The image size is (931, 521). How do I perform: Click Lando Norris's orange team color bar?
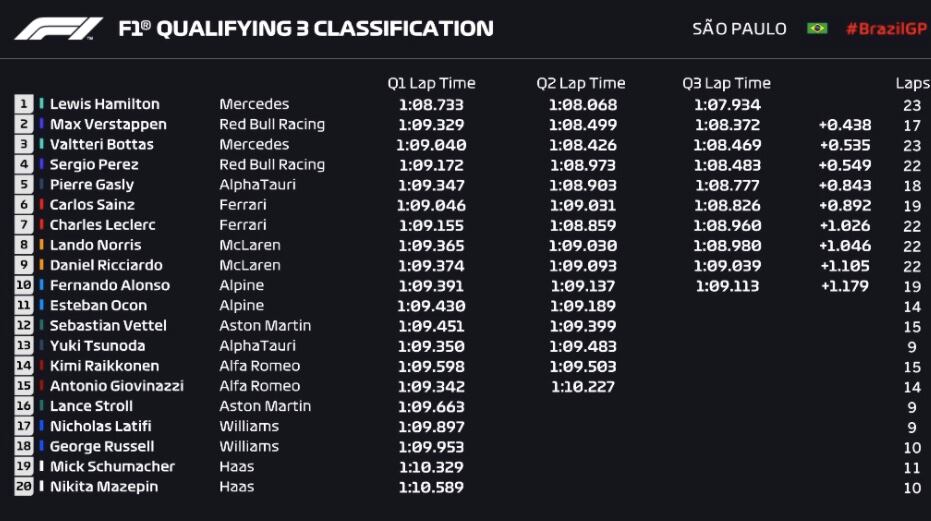pyautogui.click(x=41, y=245)
